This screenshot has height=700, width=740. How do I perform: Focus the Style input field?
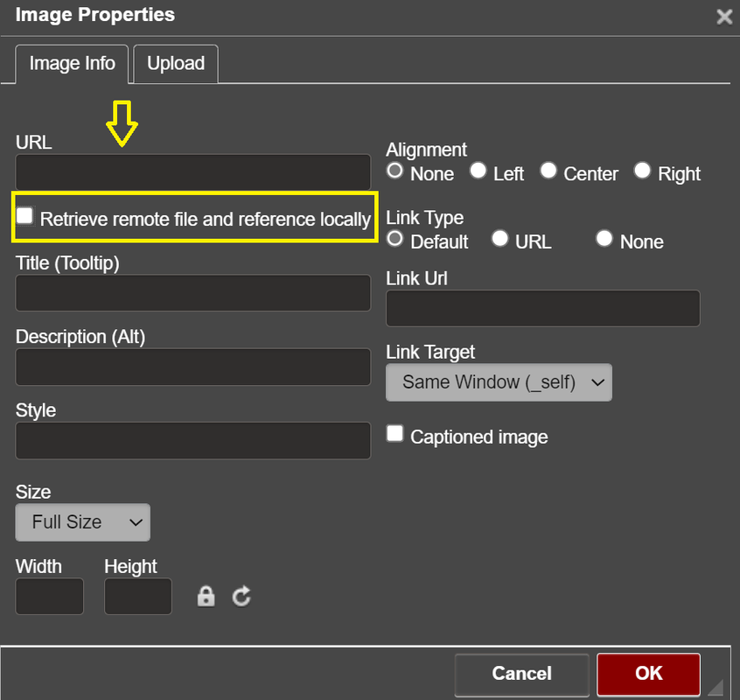click(193, 440)
